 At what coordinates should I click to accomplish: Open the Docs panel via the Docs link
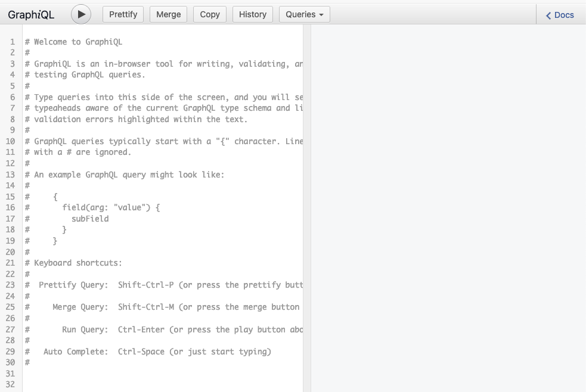click(561, 15)
